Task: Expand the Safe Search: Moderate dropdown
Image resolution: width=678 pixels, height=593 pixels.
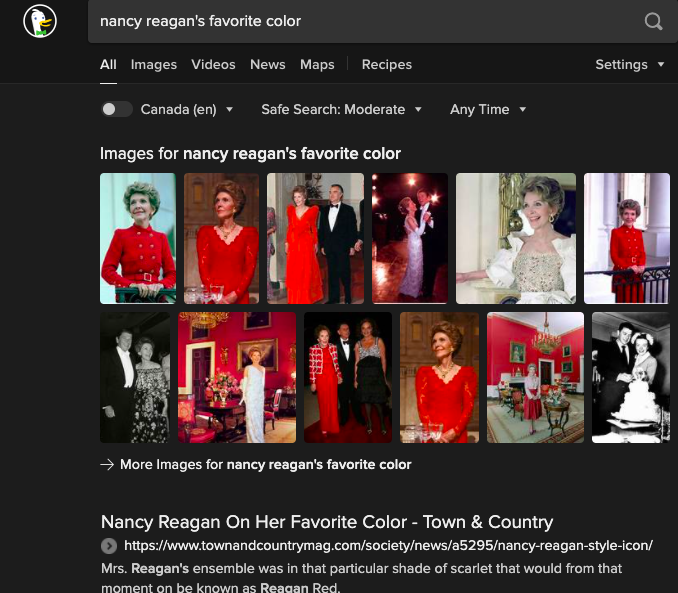Action: tap(341, 109)
